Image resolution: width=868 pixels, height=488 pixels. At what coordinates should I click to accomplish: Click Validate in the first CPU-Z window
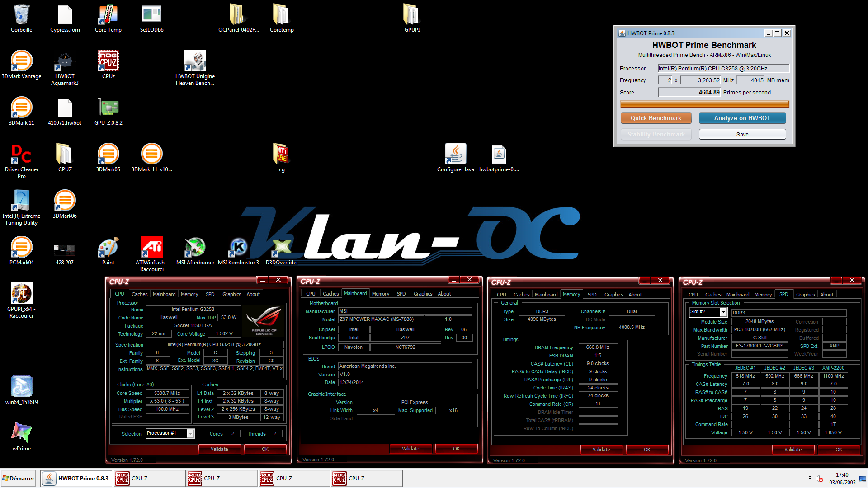click(219, 449)
